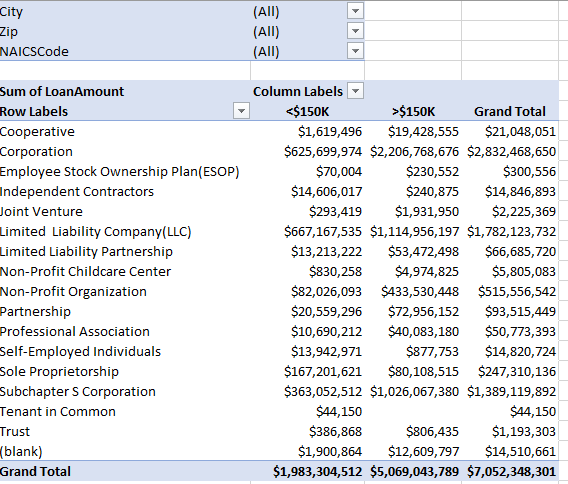The width and height of the screenshot is (568, 484).
Task: Expand the Row Labels filter arrow
Action: pyautogui.click(x=242, y=111)
